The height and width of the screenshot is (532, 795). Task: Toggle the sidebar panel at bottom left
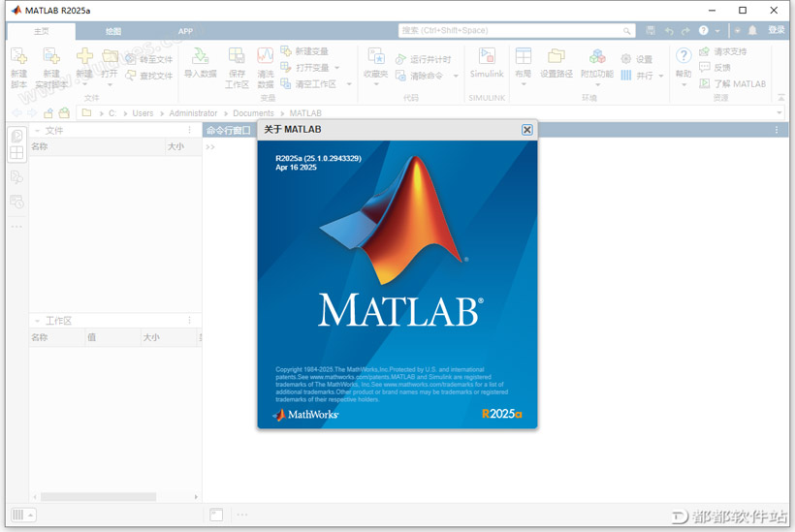22,515
